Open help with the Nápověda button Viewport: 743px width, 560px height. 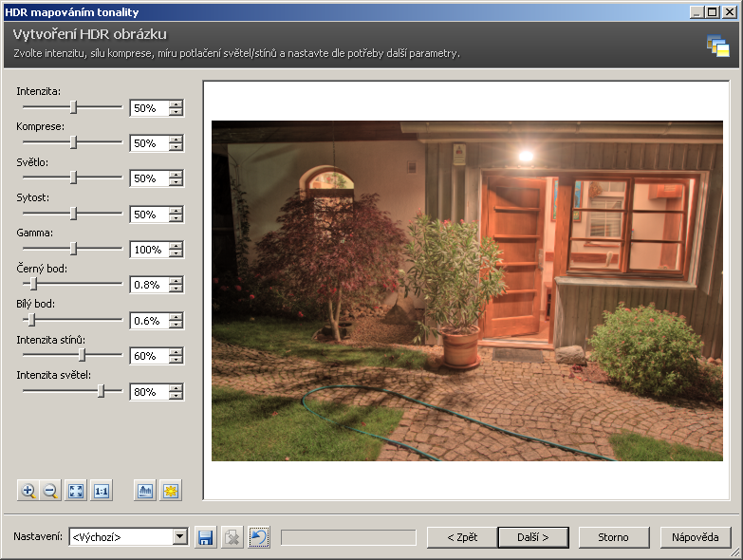point(696,537)
